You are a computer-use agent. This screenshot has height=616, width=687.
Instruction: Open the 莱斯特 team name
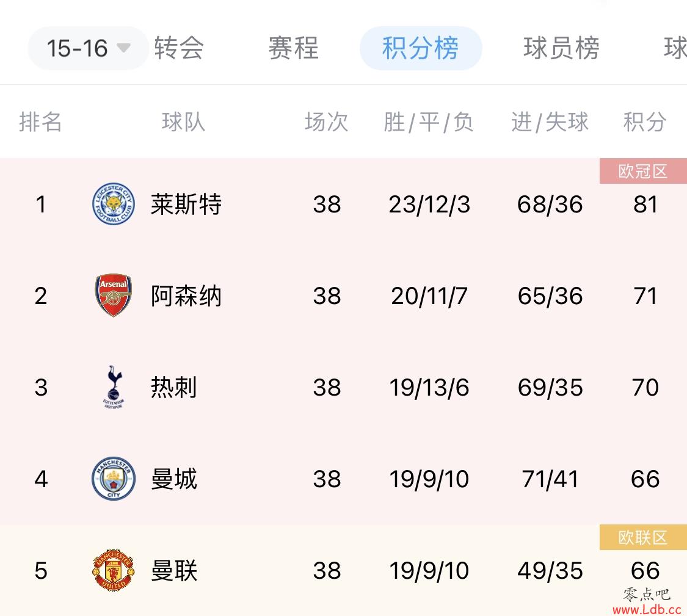186,204
